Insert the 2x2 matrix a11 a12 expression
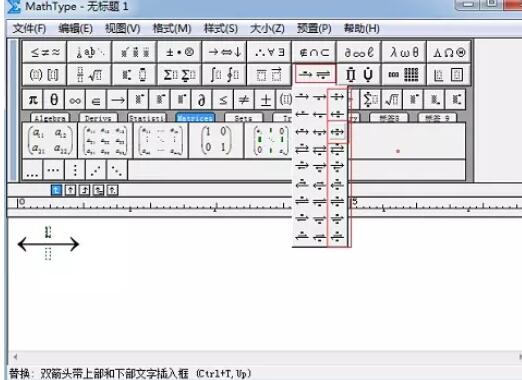The height and width of the screenshot is (380, 522). [x=49, y=141]
